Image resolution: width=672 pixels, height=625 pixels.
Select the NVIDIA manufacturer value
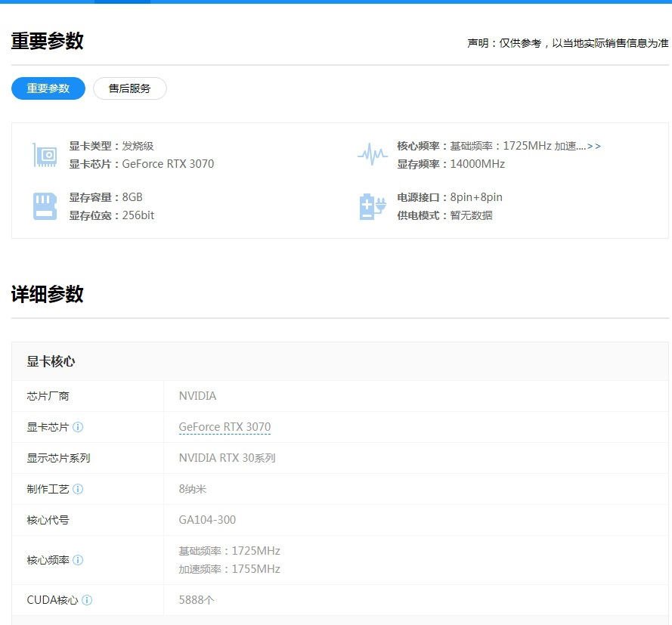[x=197, y=396]
